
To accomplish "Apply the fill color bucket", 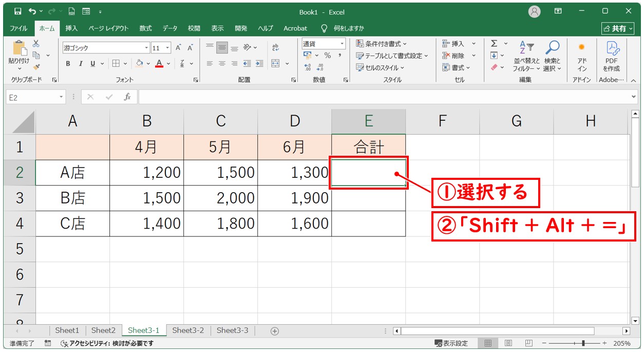I will click(139, 64).
